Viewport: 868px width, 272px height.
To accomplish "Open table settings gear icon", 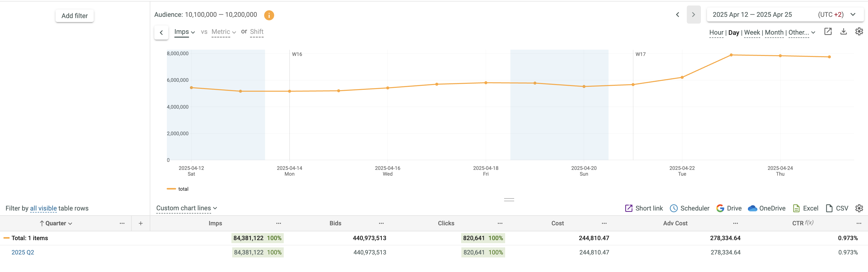I will pos(859,208).
